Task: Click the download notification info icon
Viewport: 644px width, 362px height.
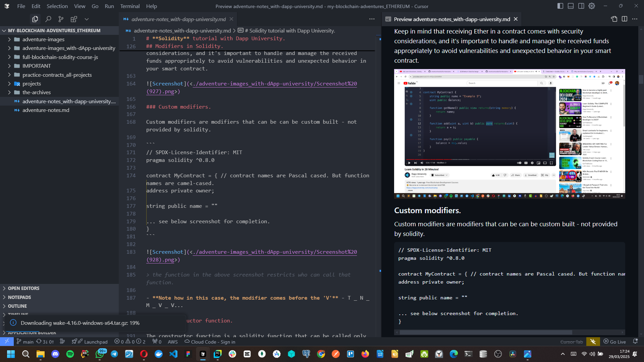Action: point(13,323)
